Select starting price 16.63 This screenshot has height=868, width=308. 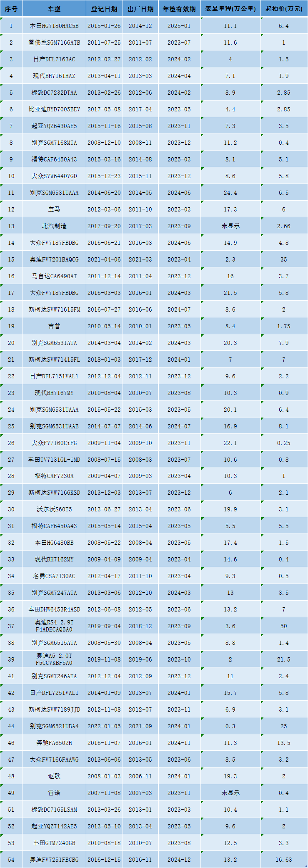(x=284, y=860)
